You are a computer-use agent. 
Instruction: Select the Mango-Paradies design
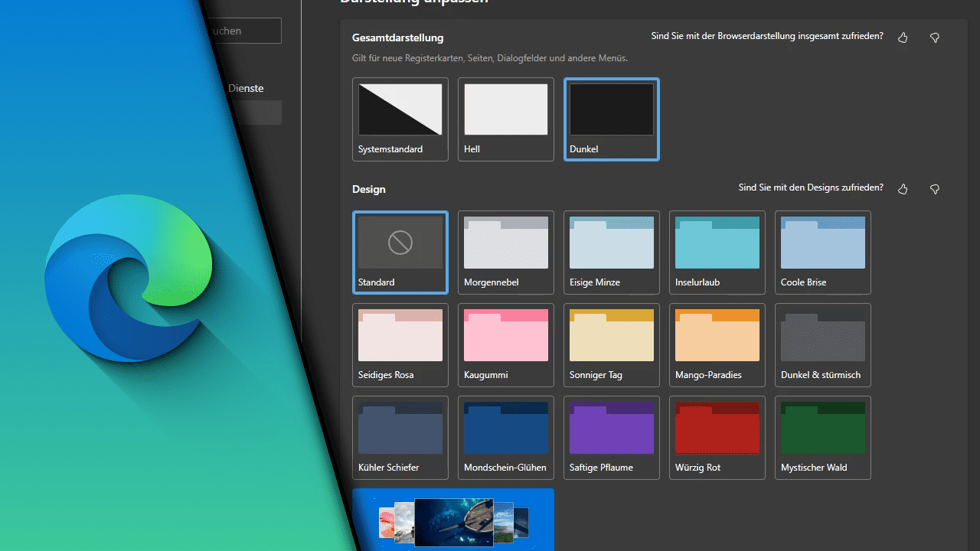coord(717,345)
